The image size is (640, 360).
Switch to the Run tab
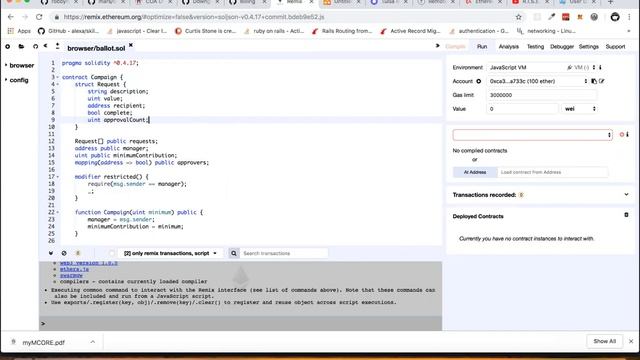482,47
